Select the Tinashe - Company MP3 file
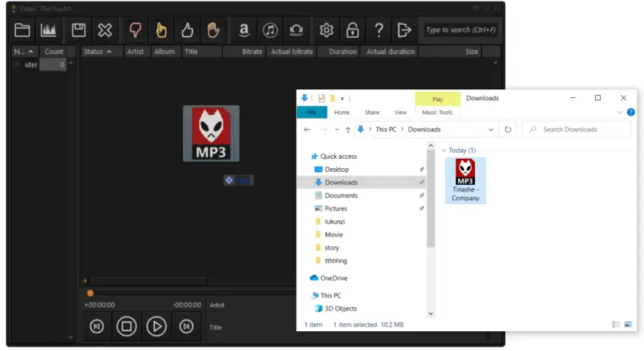644x351 pixels. click(x=465, y=181)
